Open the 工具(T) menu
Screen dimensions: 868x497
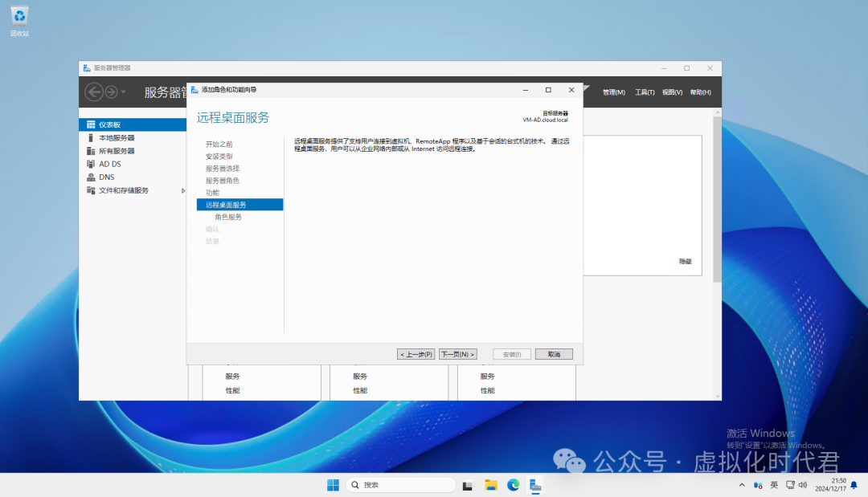[645, 92]
